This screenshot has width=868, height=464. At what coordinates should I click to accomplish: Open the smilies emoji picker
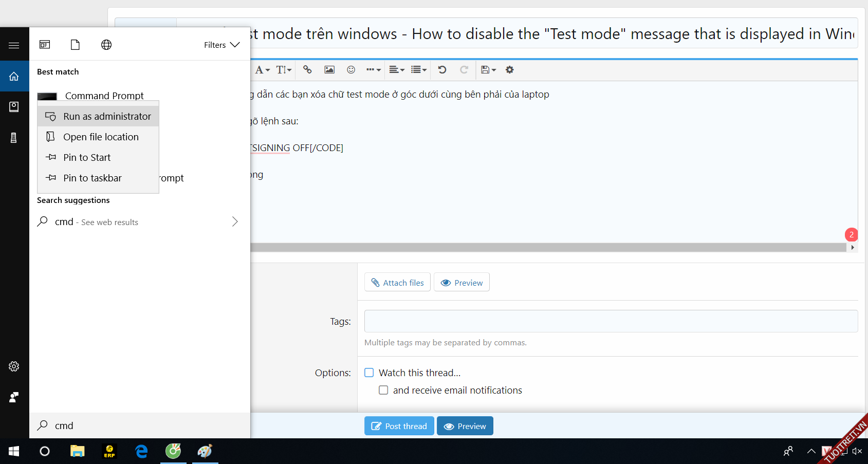(351, 70)
